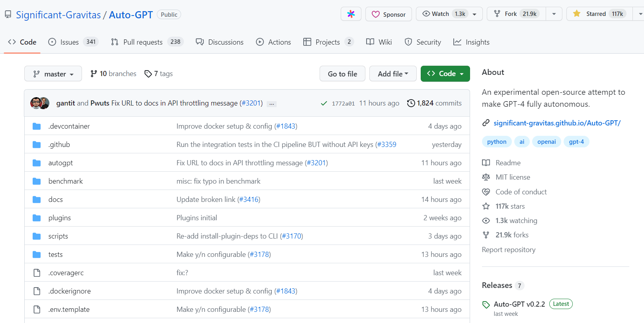Screen dimensions: 644x323
Task: Click the green check status icon
Action: click(324, 104)
